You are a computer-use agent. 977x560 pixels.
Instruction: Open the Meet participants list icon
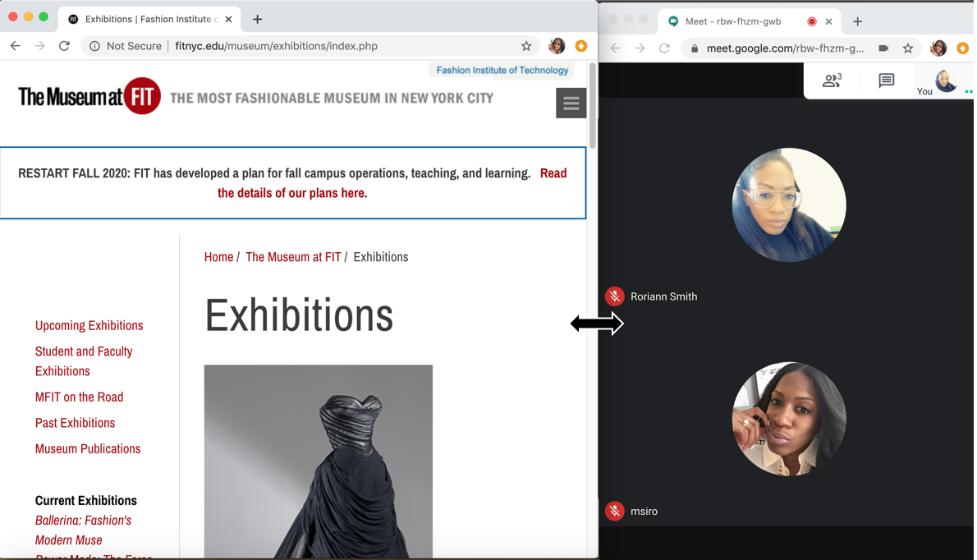point(832,80)
